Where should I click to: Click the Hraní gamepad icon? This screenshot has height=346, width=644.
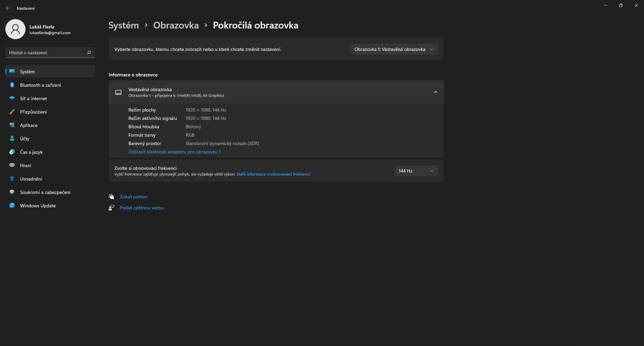pos(12,165)
